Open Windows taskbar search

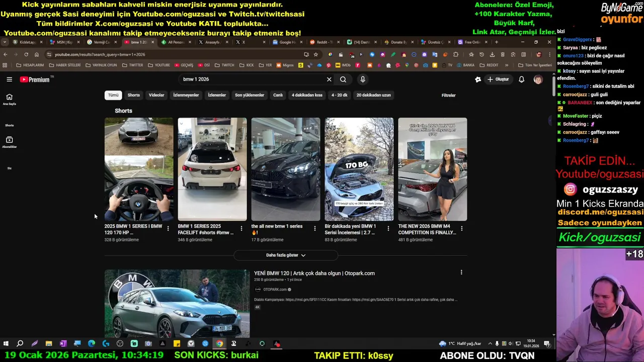[20, 344]
